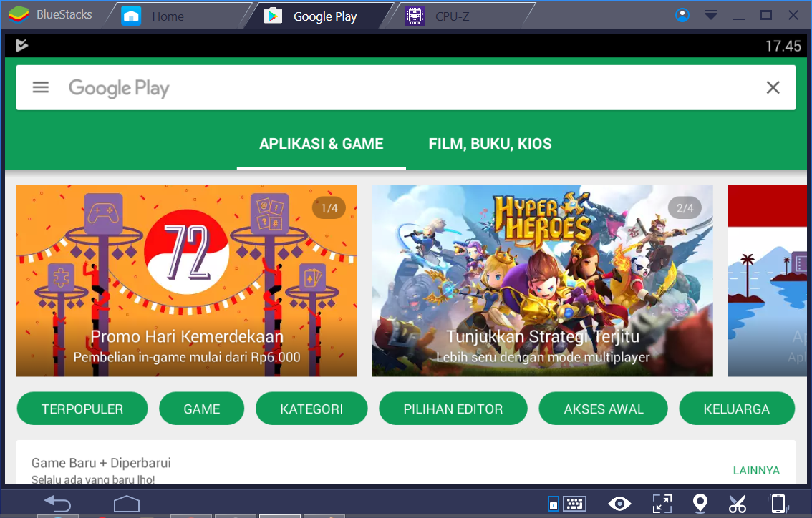Switch to FILM, BUKU, KIOS tab

click(x=490, y=144)
